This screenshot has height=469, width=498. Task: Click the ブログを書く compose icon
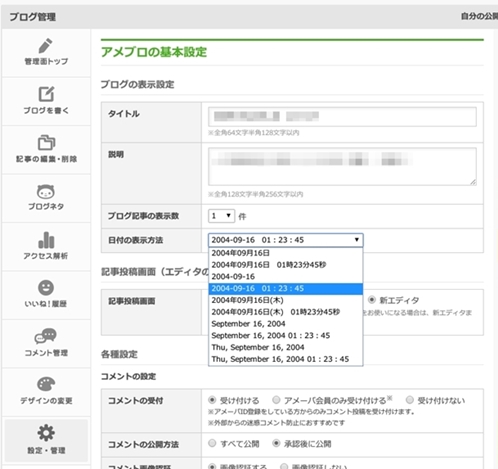[x=46, y=94]
